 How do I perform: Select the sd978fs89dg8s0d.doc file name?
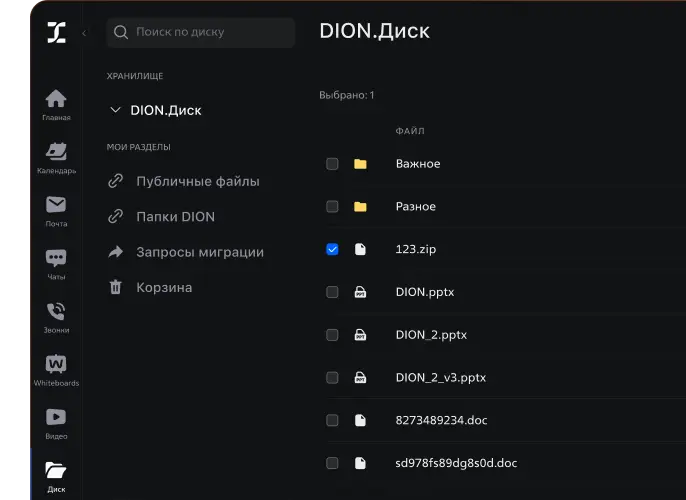tap(456, 463)
